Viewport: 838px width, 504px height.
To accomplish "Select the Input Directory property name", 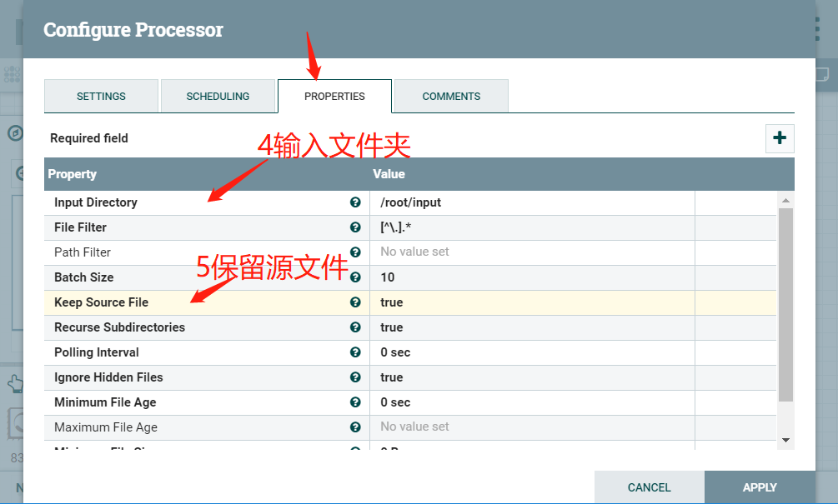I will 96,202.
